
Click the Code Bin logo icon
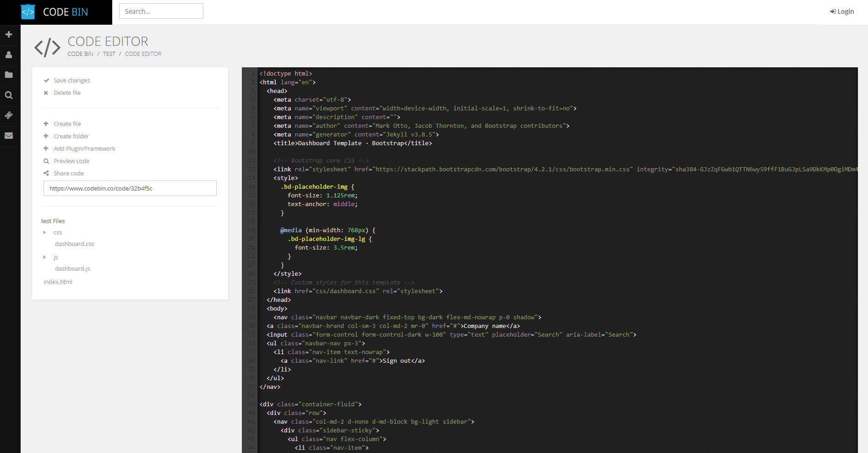click(28, 12)
